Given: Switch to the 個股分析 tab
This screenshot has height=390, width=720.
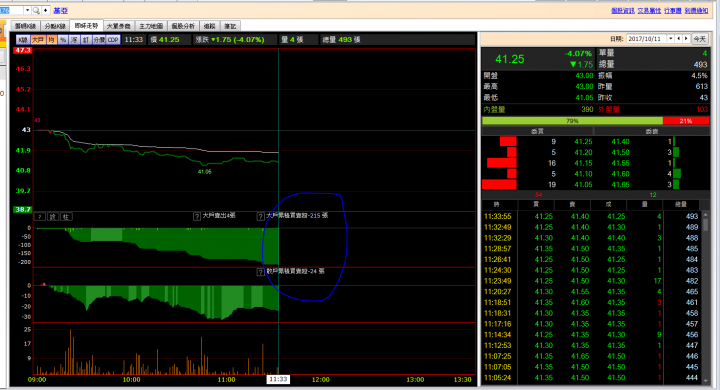Looking at the screenshot, I should click(183, 26).
